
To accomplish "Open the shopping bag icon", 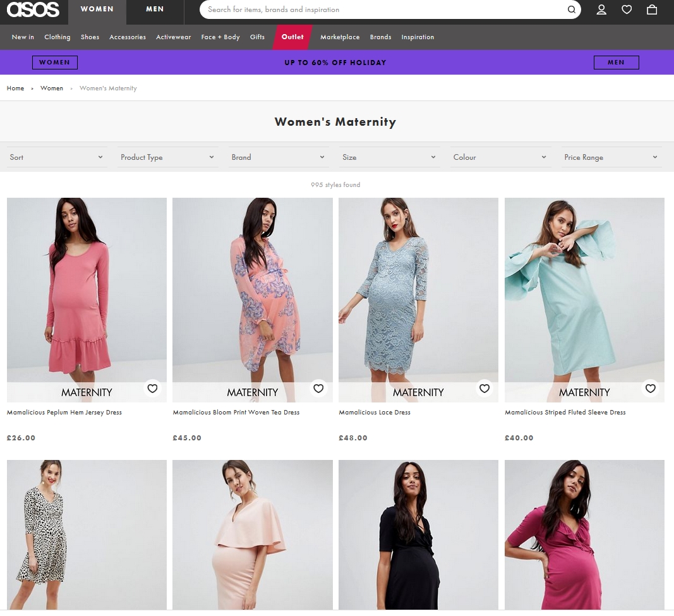I will [x=652, y=9].
